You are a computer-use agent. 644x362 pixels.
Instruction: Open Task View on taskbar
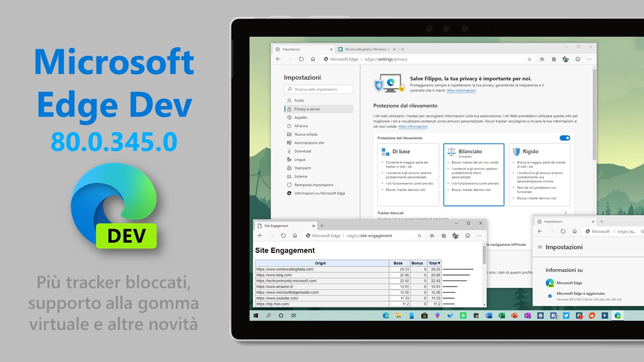293,315
